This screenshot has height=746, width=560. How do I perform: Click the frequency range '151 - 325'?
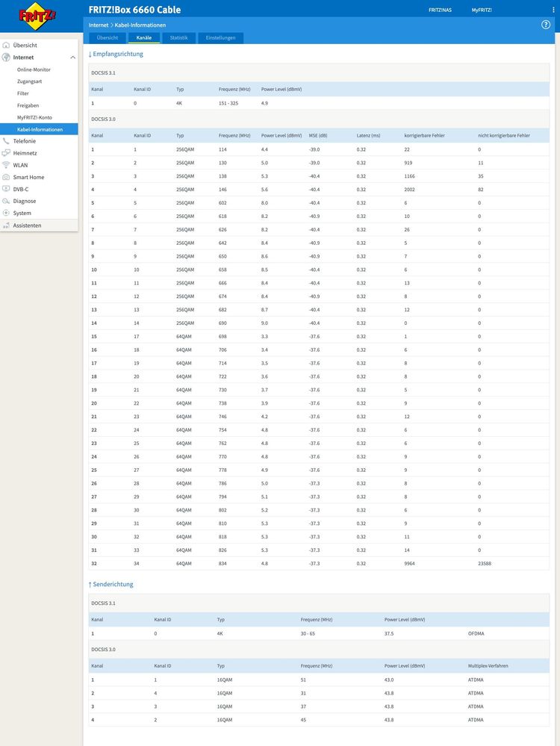[228, 103]
